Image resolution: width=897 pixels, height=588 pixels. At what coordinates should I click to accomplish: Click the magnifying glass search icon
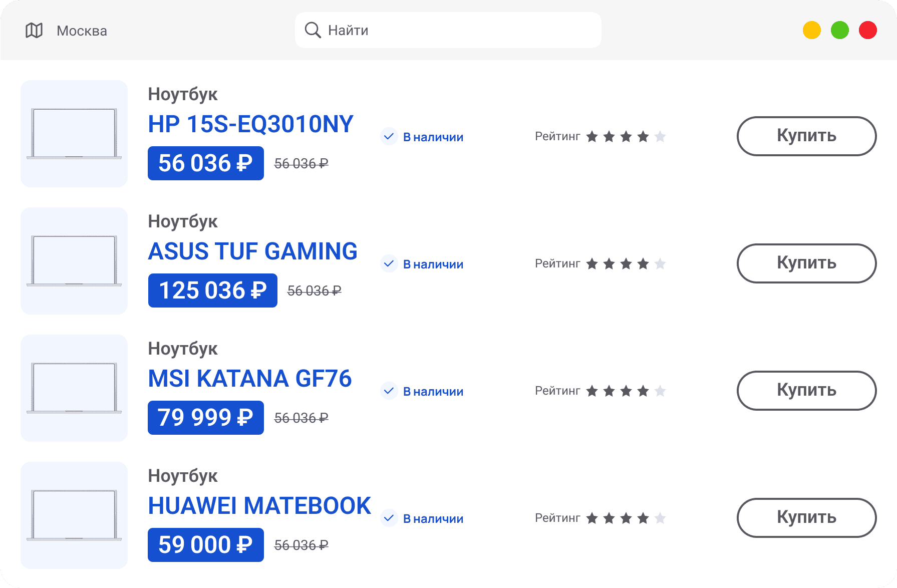pyautogui.click(x=313, y=30)
